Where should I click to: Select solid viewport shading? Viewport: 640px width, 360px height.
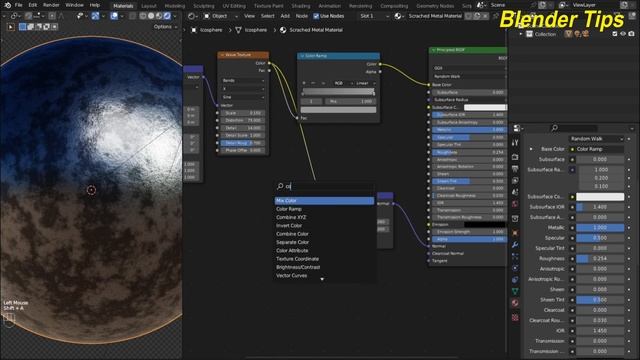151,16
